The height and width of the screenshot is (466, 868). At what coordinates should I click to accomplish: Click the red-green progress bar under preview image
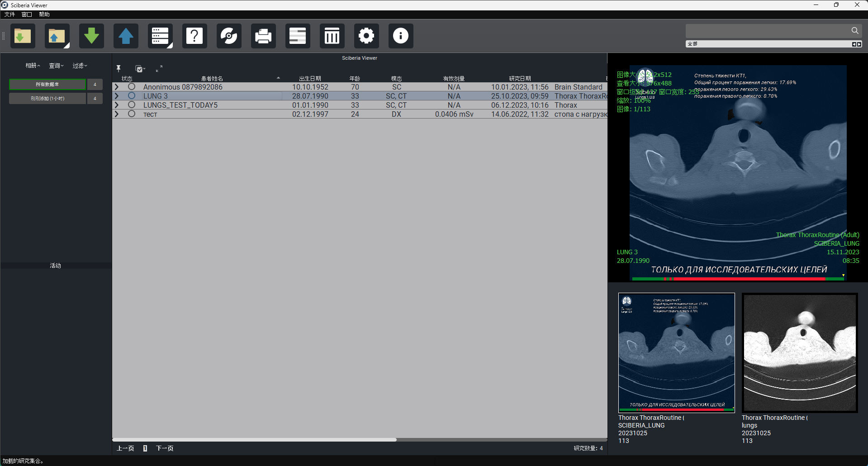(738, 279)
